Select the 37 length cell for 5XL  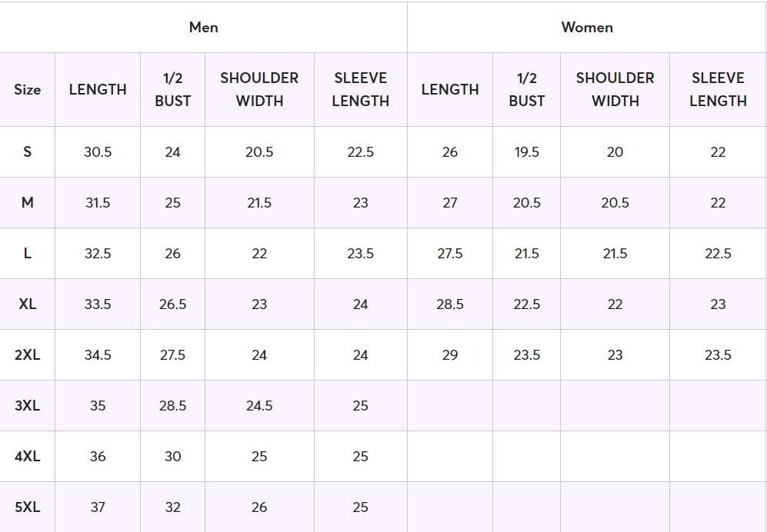(x=98, y=507)
